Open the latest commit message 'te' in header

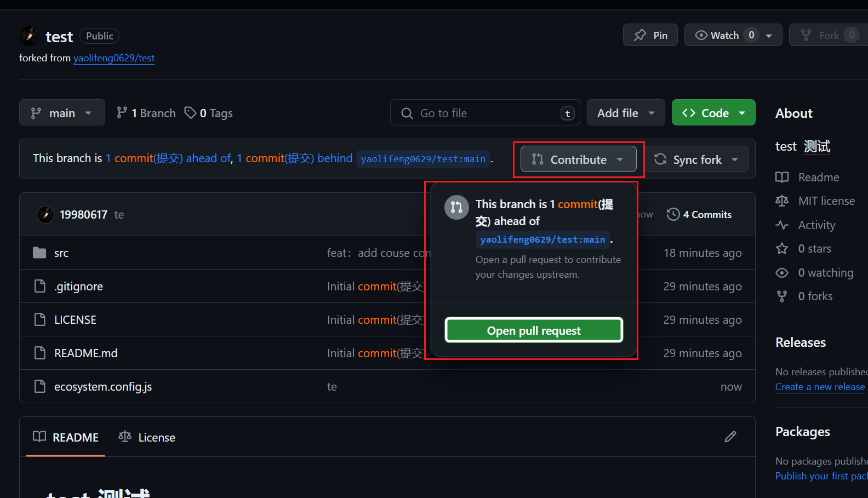pyautogui.click(x=119, y=215)
